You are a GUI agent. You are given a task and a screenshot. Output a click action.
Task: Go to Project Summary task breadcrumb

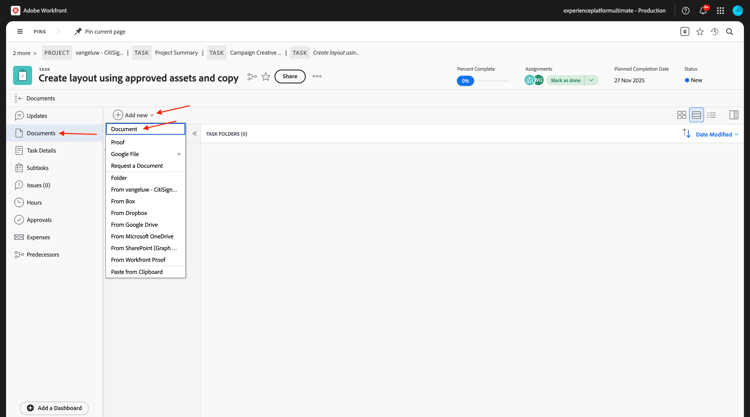(176, 53)
